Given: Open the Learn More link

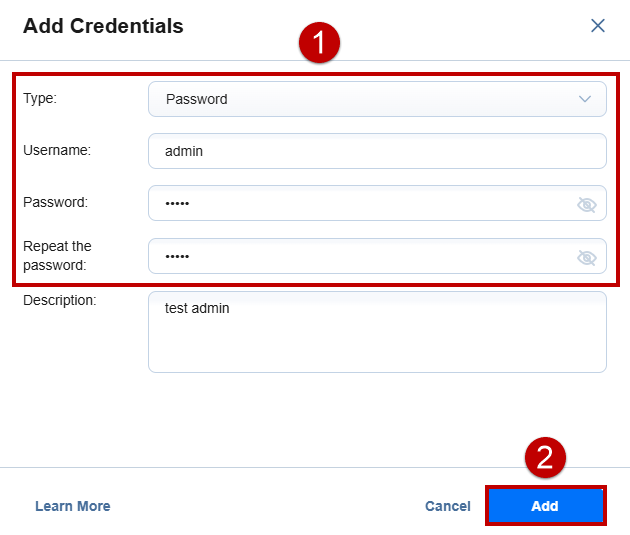Looking at the screenshot, I should tap(73, 506).
